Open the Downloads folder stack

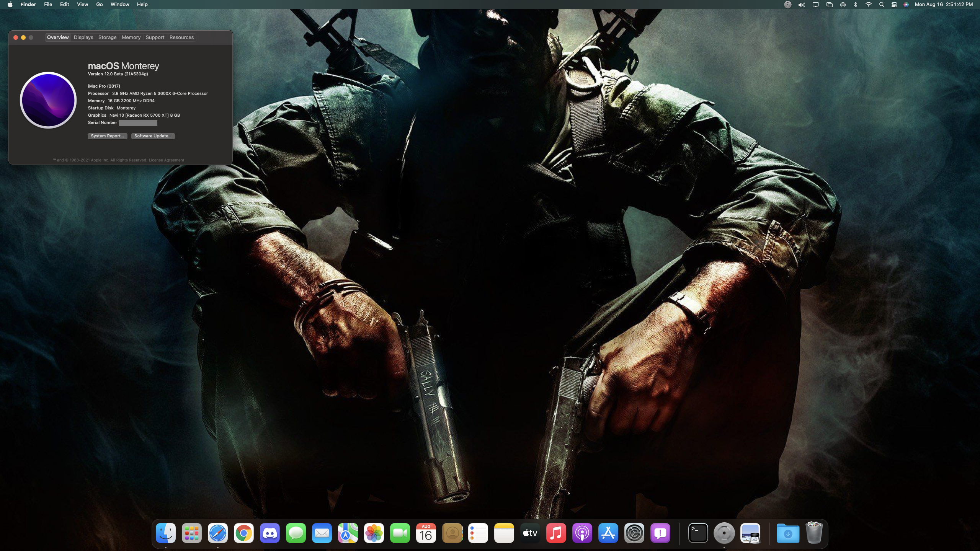point(788,533)
